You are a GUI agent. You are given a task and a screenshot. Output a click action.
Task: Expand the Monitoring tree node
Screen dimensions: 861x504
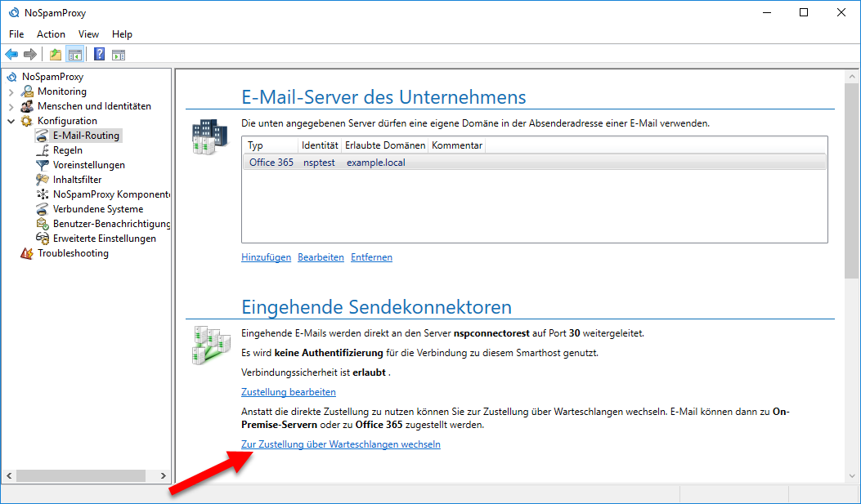pos(11,91)
